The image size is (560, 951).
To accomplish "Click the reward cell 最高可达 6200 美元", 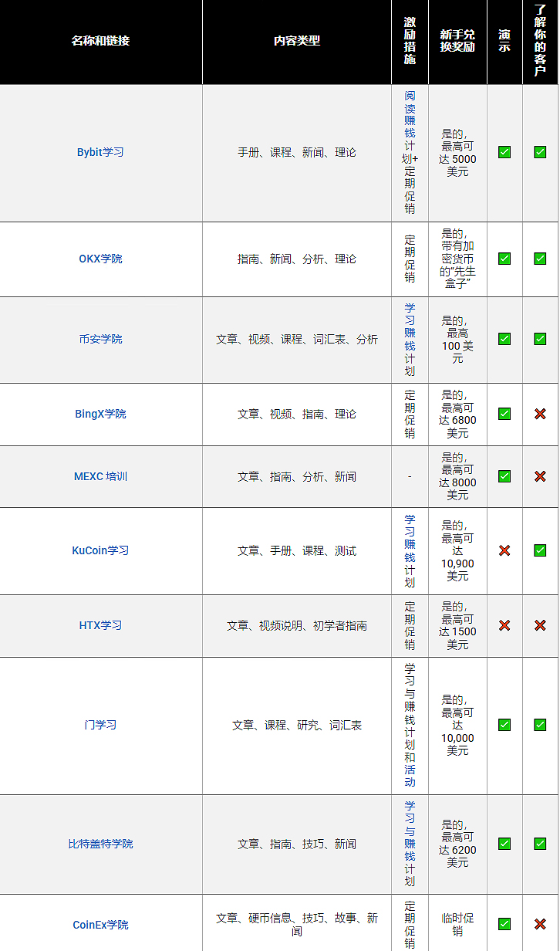I will click(x=457, y=844).
